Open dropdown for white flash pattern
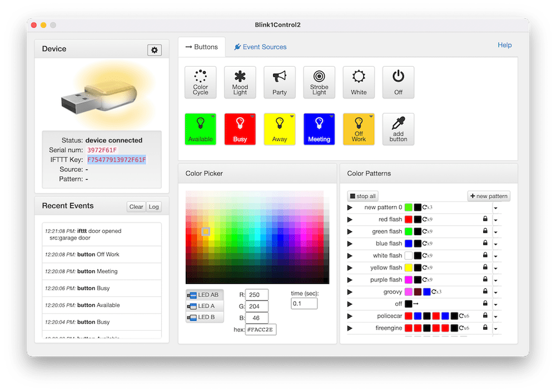 click(496, 256)
